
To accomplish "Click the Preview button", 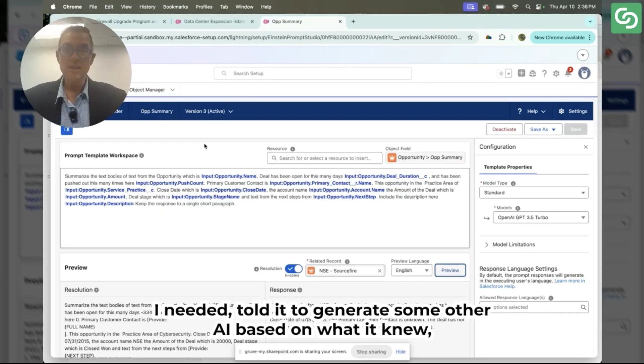I will tap(450, 270).
